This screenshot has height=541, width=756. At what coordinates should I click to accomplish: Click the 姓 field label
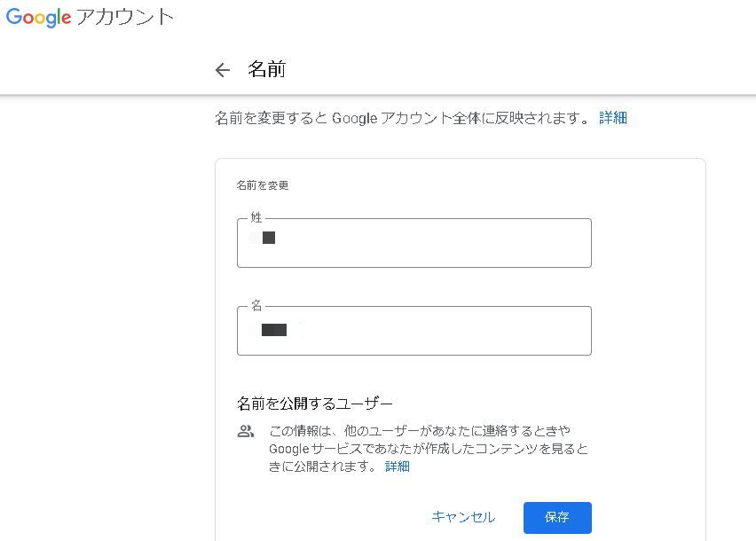coord(256,218)
